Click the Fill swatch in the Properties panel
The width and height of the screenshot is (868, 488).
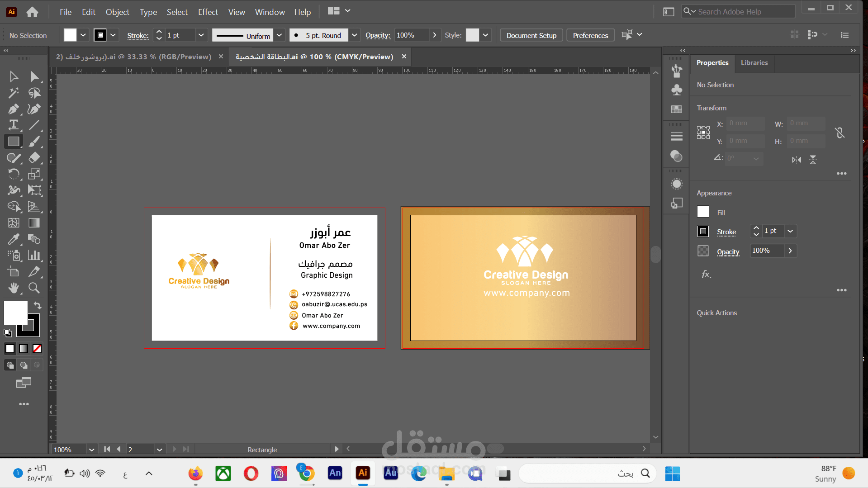click(x=703, y=212)
